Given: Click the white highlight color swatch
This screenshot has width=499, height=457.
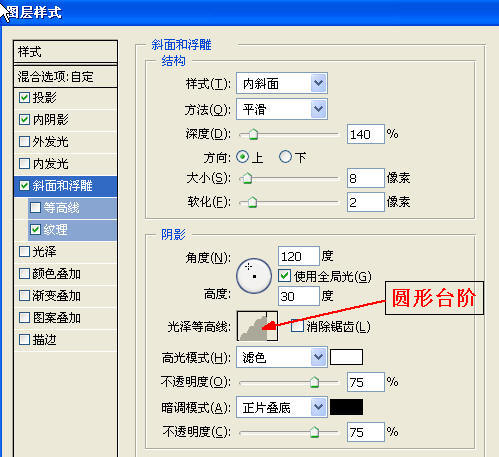Looking at the screenshot, I should pyautogui.click(x=346, y=357).
